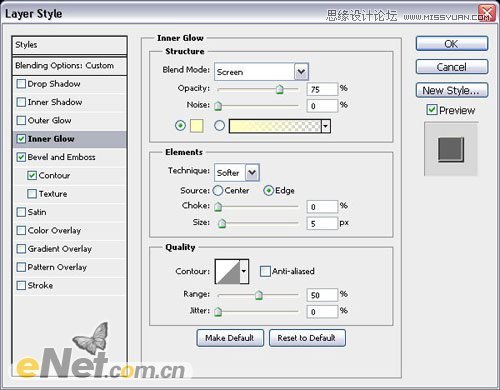Close the Layer Style dialog

coord(487,13)
